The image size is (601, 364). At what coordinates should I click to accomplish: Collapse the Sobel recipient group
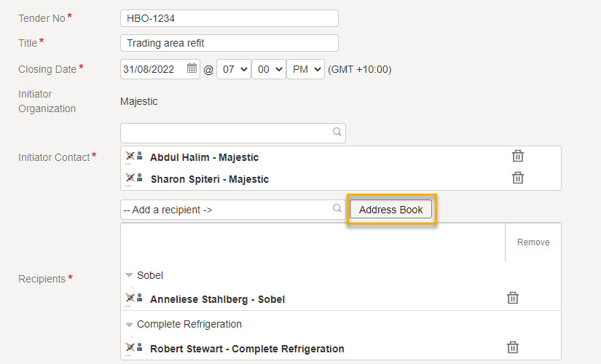[x=129, y=275]
